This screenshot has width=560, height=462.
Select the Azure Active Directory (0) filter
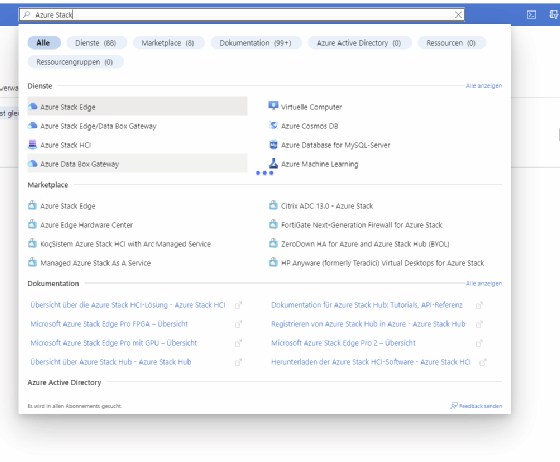tap(359, 43)
